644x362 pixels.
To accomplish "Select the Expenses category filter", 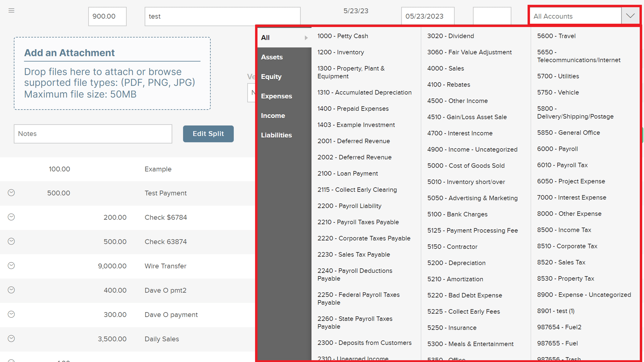I will (x=276, y=96).
